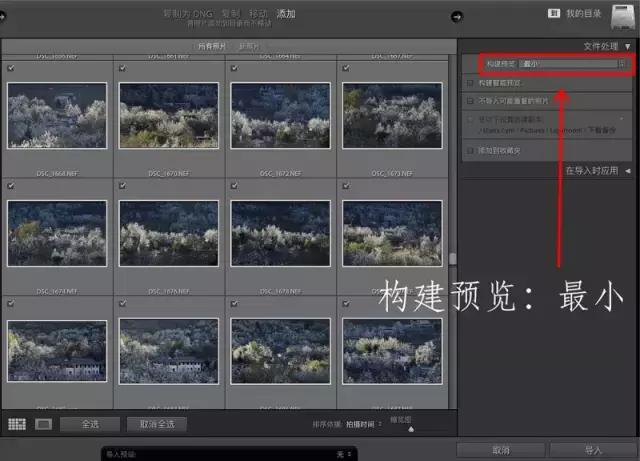Select thumbnail DSC_1673.NEF

tap(392, 116)
